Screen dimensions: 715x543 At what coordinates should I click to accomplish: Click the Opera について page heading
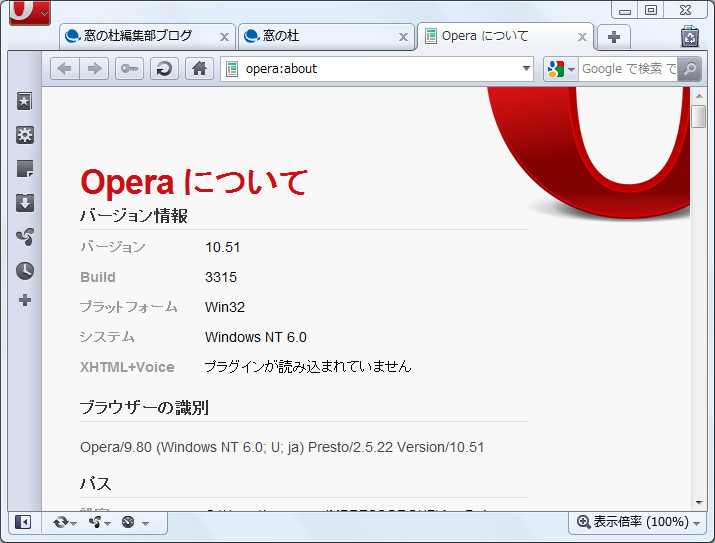[x=194, y=182]
